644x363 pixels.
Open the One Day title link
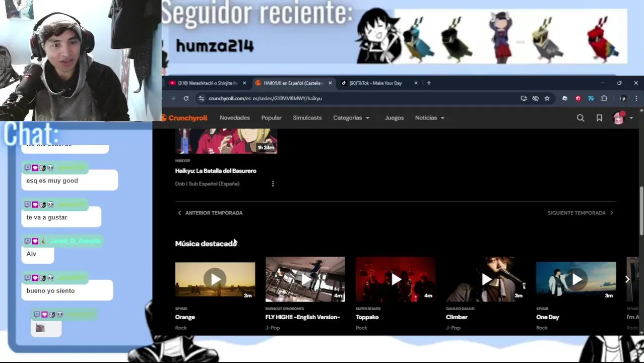[x=548, y=317]
